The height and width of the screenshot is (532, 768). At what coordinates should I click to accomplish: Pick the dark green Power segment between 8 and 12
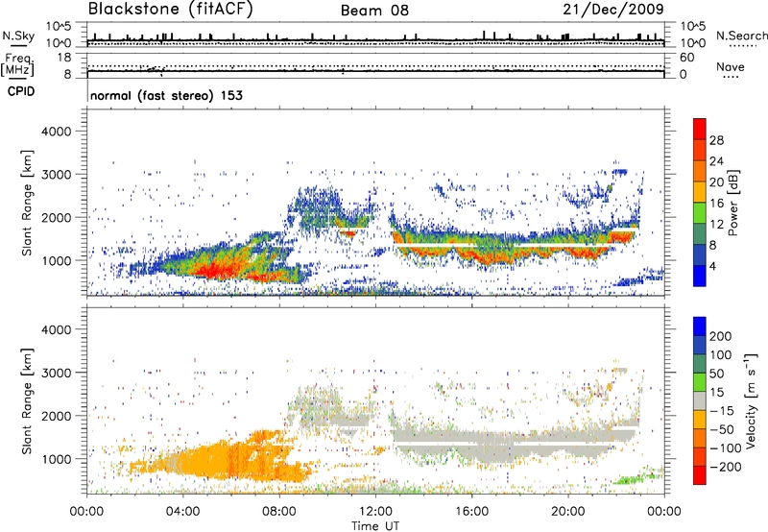(x=700, y=234)
